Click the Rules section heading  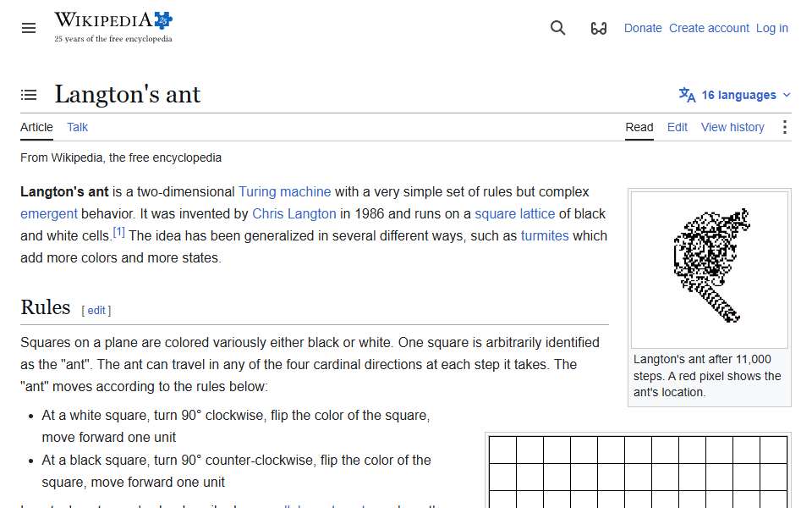point(46,307)
